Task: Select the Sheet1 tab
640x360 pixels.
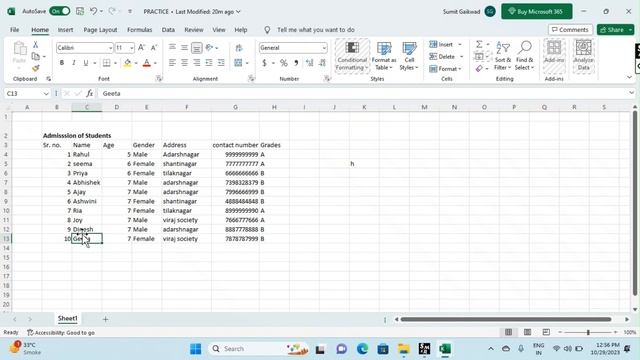Action: click(67, 318)
